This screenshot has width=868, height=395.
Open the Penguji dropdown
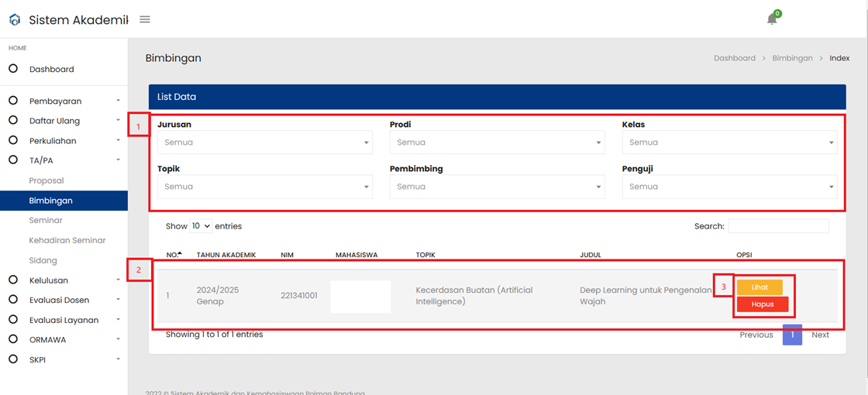coord(729,187)
